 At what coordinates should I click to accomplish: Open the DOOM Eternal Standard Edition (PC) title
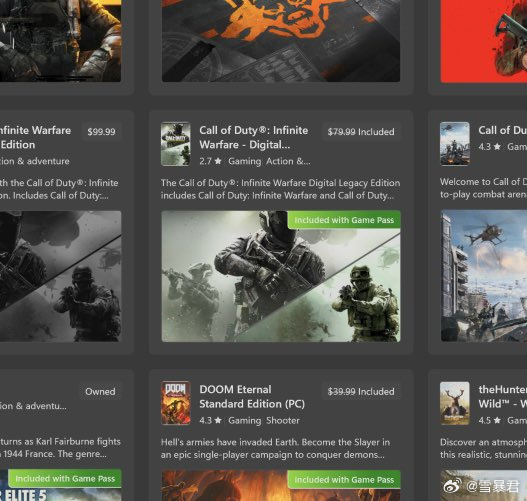(x=252, y=396)
